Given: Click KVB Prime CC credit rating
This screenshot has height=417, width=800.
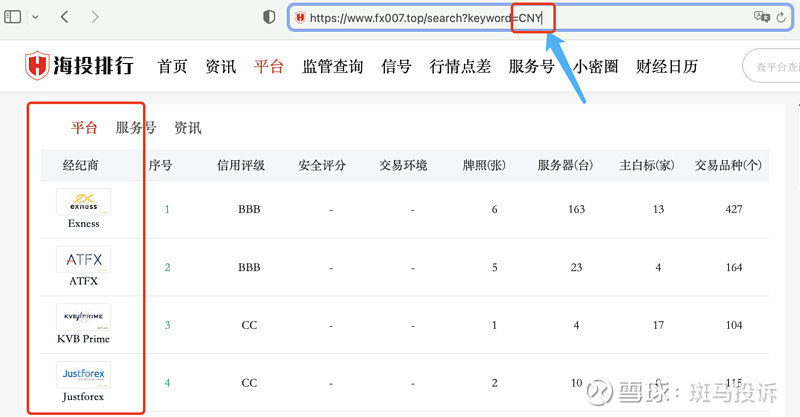Looking at the screenshot, I should 249,325.
